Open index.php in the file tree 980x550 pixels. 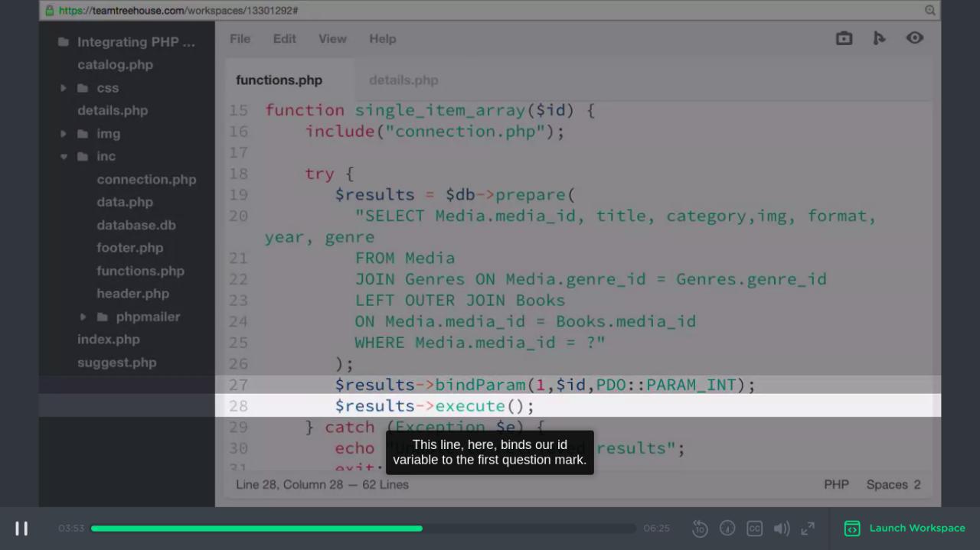(109, 340)
